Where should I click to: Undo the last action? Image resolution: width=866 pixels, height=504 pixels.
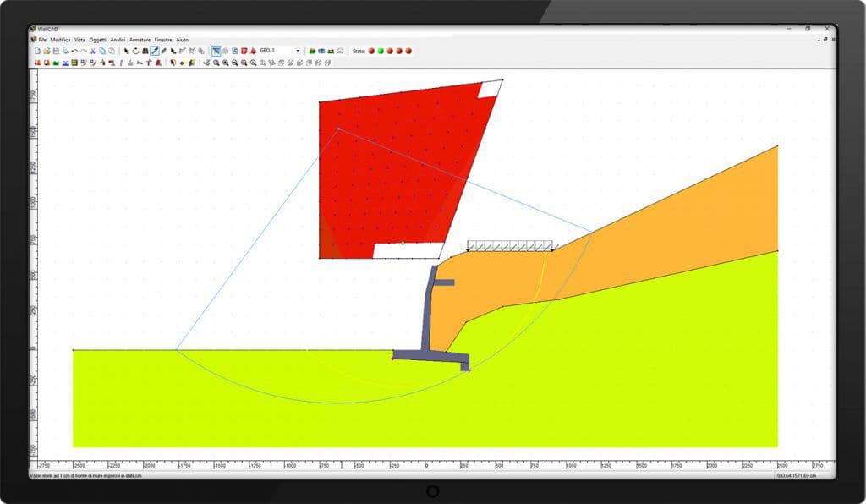tap(74, 52)
